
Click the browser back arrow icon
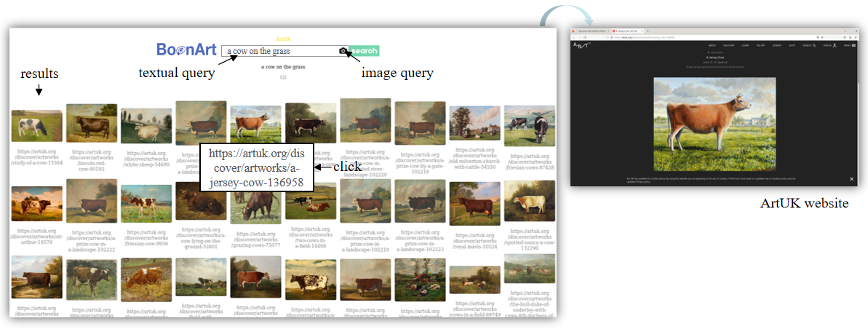(x=573, y=37)
